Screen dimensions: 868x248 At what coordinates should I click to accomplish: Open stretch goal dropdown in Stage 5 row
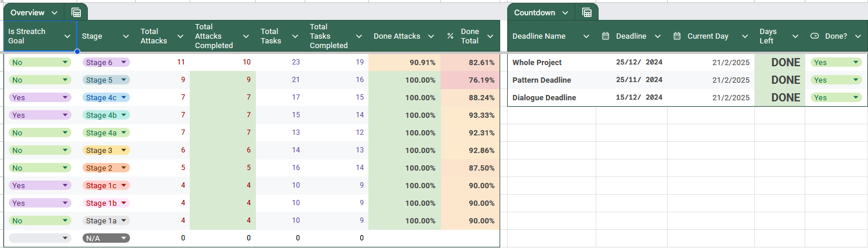point(64,80)
